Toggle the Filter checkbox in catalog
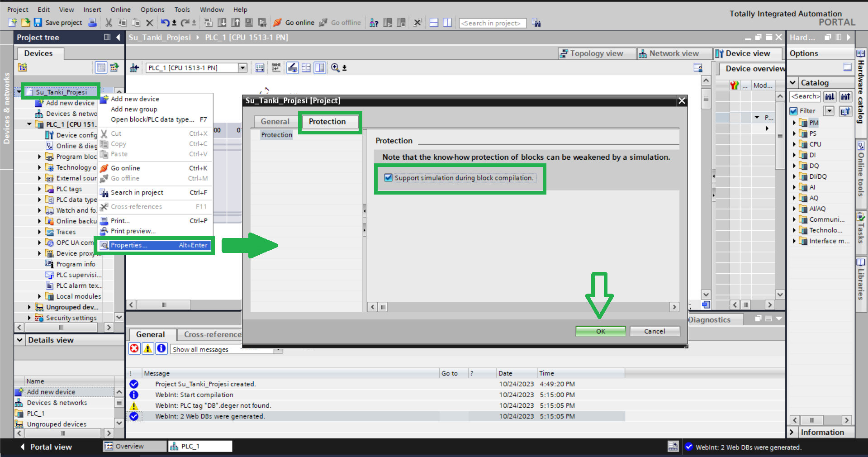The image size is (868, 457). coord(793,111)
